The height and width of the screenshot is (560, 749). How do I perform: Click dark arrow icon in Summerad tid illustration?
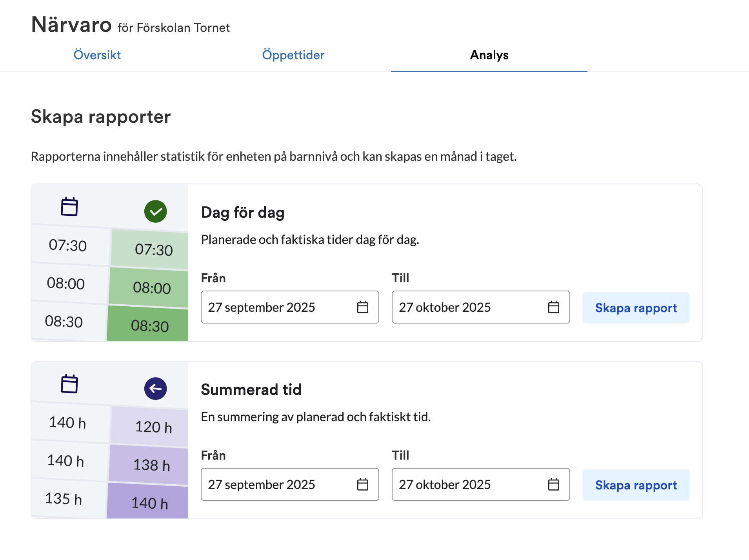pyautogui.click(x=156, y=389)
